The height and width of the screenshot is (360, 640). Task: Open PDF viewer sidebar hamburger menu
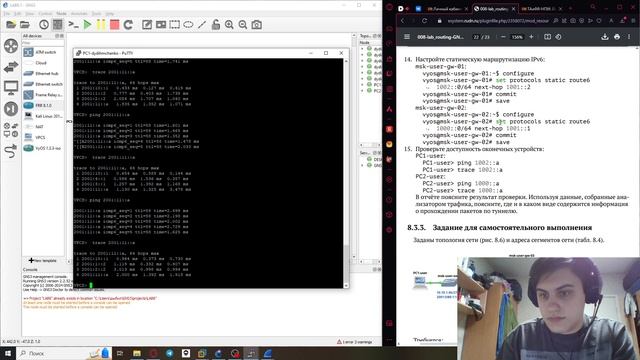point(407,37)
